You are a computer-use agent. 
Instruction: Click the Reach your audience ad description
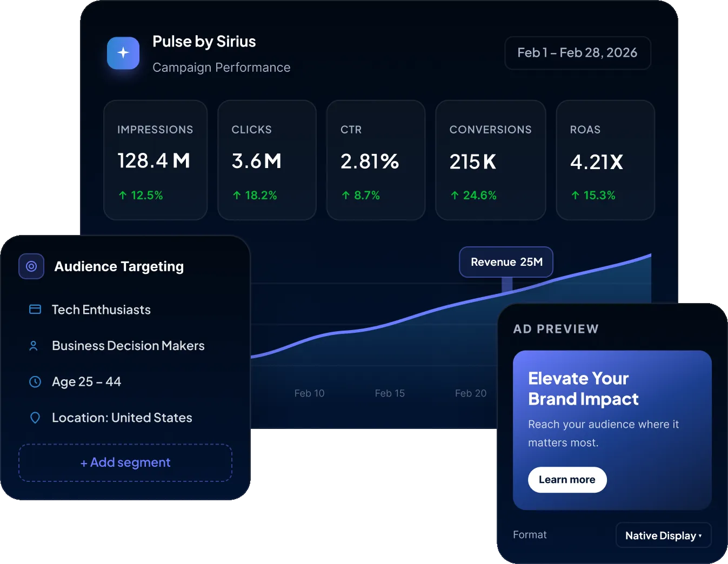pos(604,433)
